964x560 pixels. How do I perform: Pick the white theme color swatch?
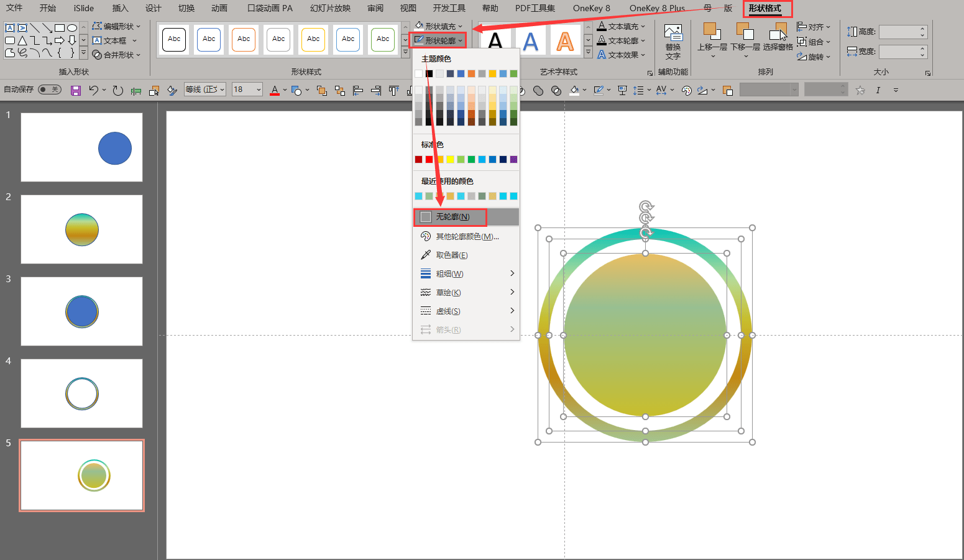pos(418,73)
